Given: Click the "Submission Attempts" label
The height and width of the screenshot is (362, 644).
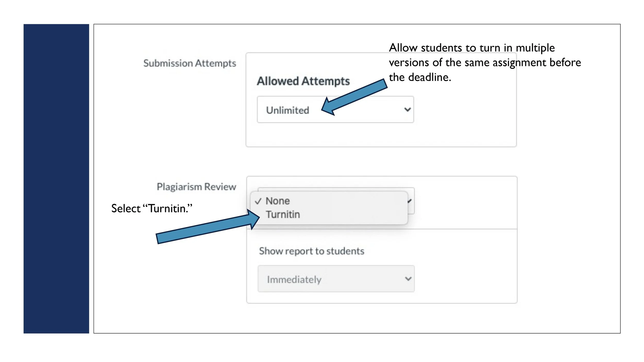Looking at the screenshot, I should click(190, 63).
